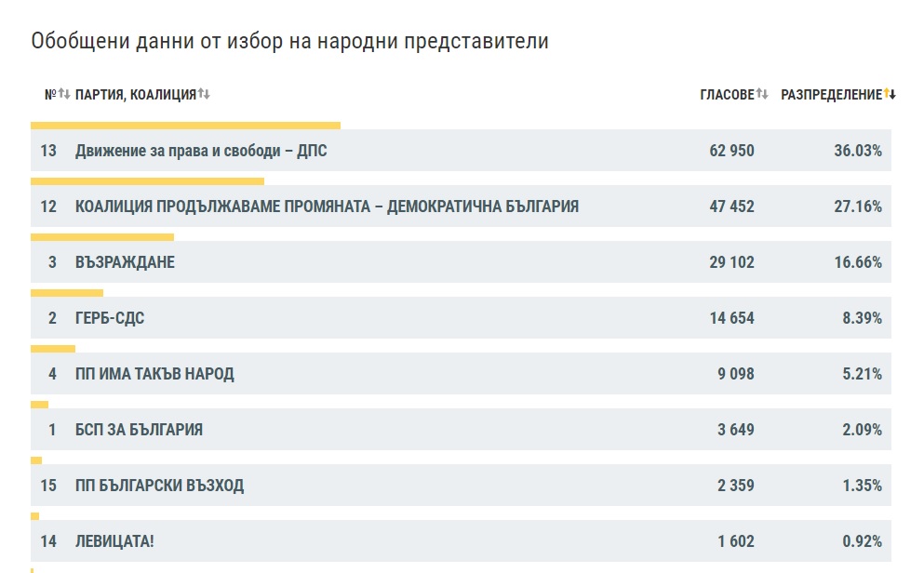Click the 62 950 votes value
Image resolution: width=924 pixels, height=573 pixels.
point(731,151)
